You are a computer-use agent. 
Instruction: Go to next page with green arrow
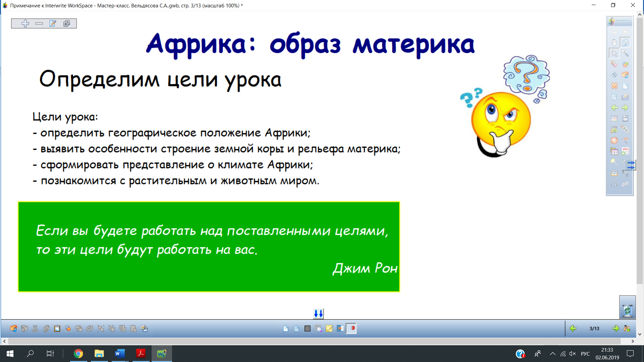615,328
